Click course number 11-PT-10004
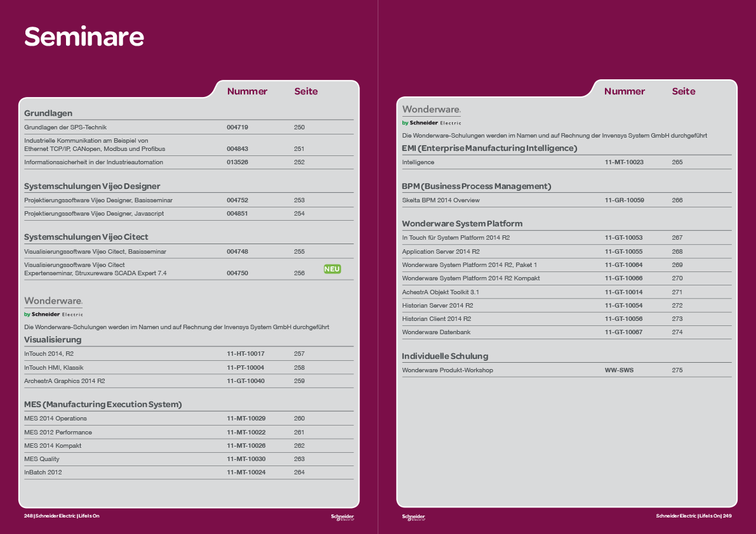Viewport: 756px width, 534px height. click(x=246, y=367)
